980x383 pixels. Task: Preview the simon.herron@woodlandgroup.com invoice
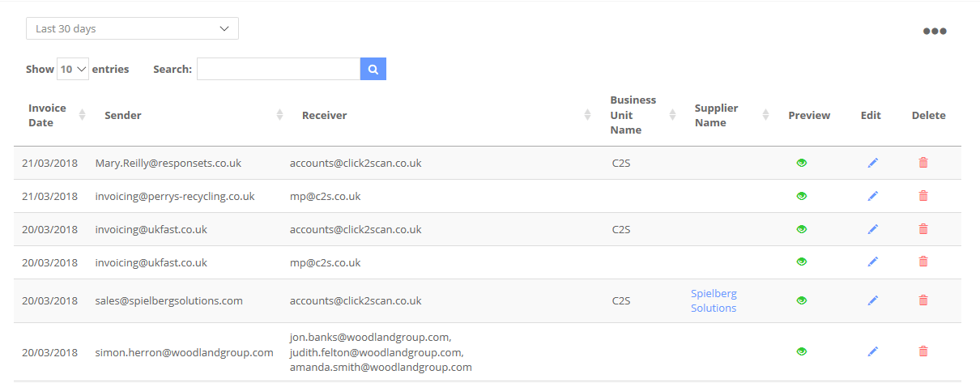(x=802, y=351)
